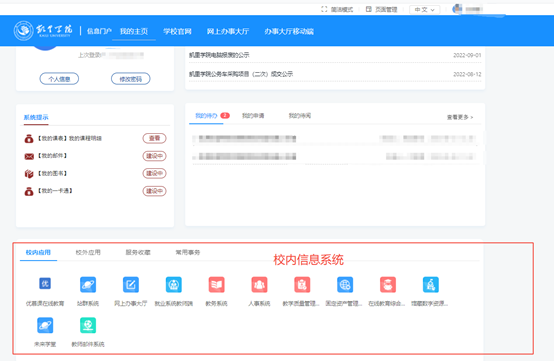554x361 pixels.
Task: Switch to the 我的待阅 tab
Action: point(300,116)
